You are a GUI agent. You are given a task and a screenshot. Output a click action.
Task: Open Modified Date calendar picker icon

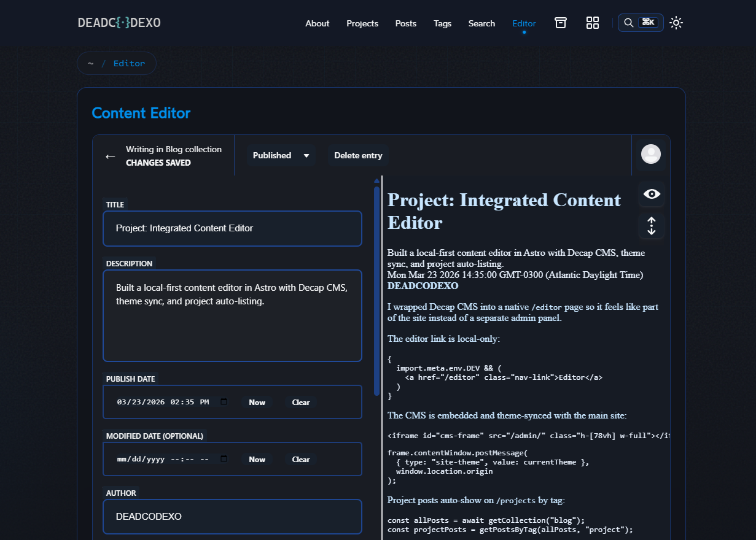(224, 459)
